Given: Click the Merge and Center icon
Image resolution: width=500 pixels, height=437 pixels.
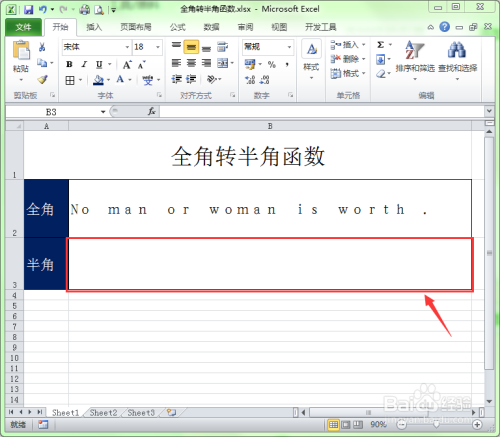Looking at the screenshot, I should coord(223,63).
